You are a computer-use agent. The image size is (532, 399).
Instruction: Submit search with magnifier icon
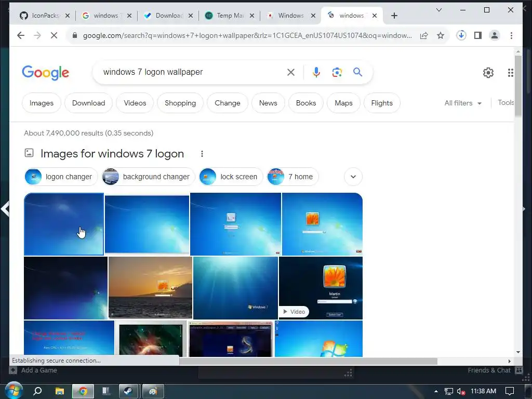click(x=357, y=72)
